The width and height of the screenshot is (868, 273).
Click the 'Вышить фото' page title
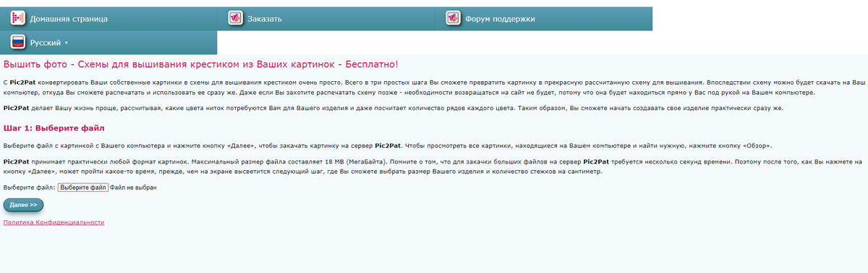click(200, 64)
